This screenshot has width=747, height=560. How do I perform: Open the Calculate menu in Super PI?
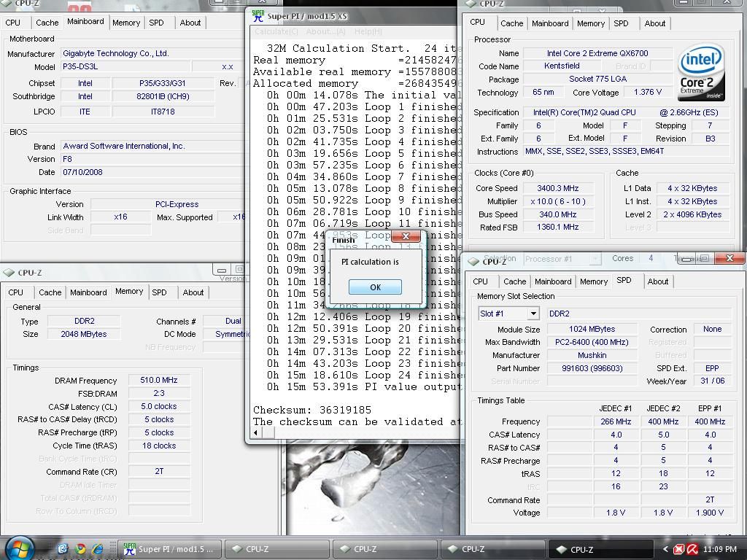click(x=276, y=32)
